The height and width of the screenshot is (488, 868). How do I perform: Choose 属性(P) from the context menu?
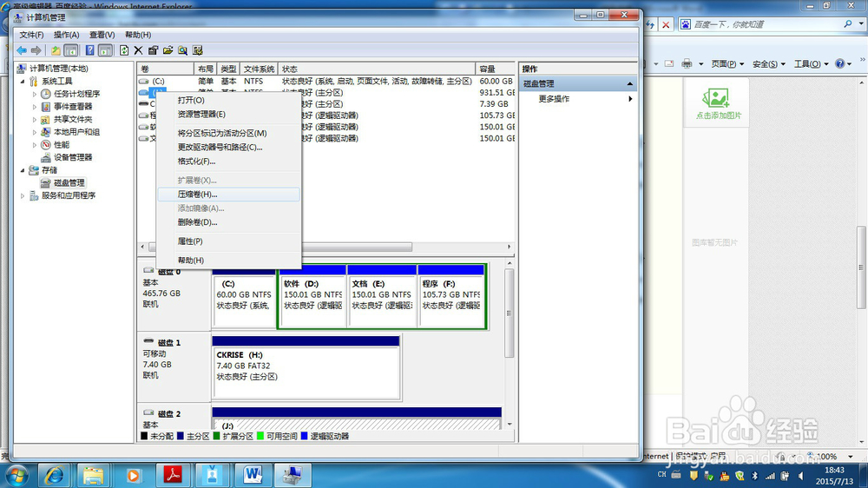(x=228, y=241)
